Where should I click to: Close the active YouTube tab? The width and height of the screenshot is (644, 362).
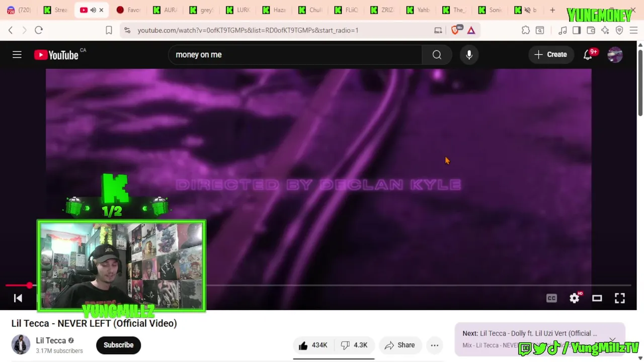point(101,10)
